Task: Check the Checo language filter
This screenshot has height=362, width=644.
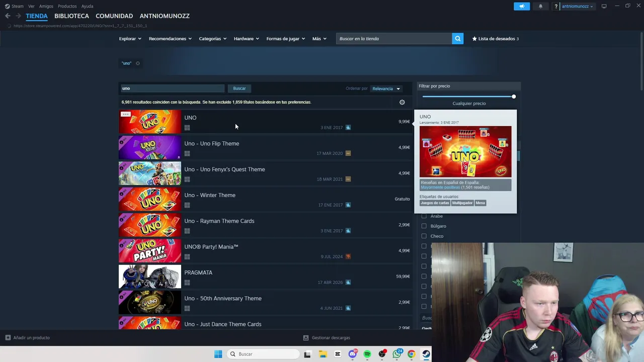Action: [424, 236]
